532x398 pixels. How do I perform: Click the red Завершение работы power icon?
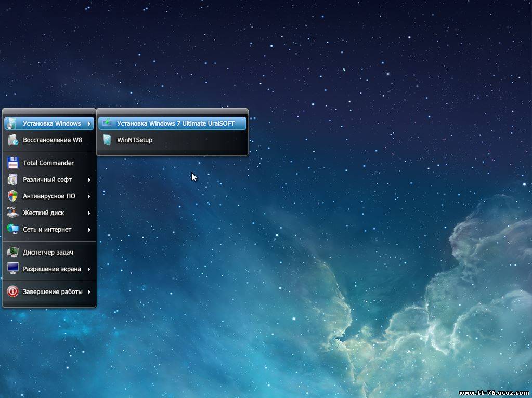point(13,291)
